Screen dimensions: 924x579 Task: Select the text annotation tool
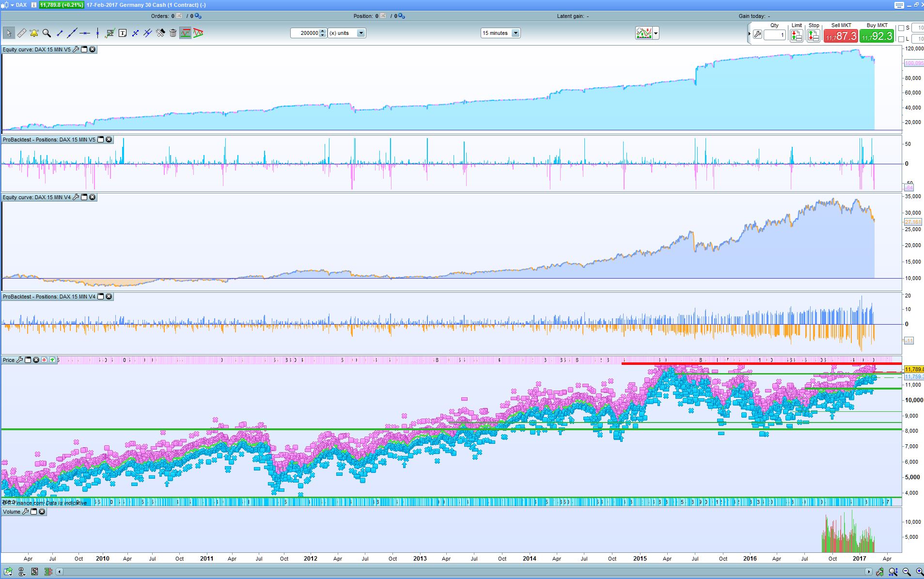click(123, 33)
